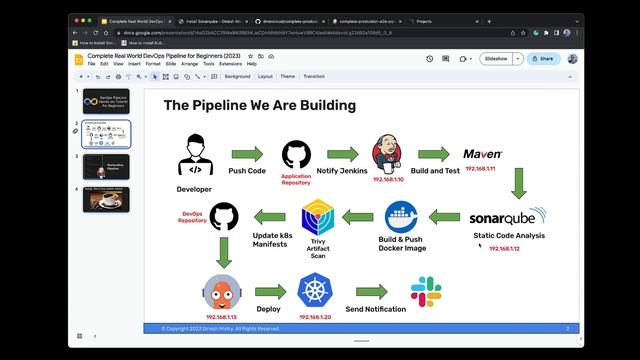Open the Arrange menu
Viewport: 640px width, 360px height.
(189, 64)
